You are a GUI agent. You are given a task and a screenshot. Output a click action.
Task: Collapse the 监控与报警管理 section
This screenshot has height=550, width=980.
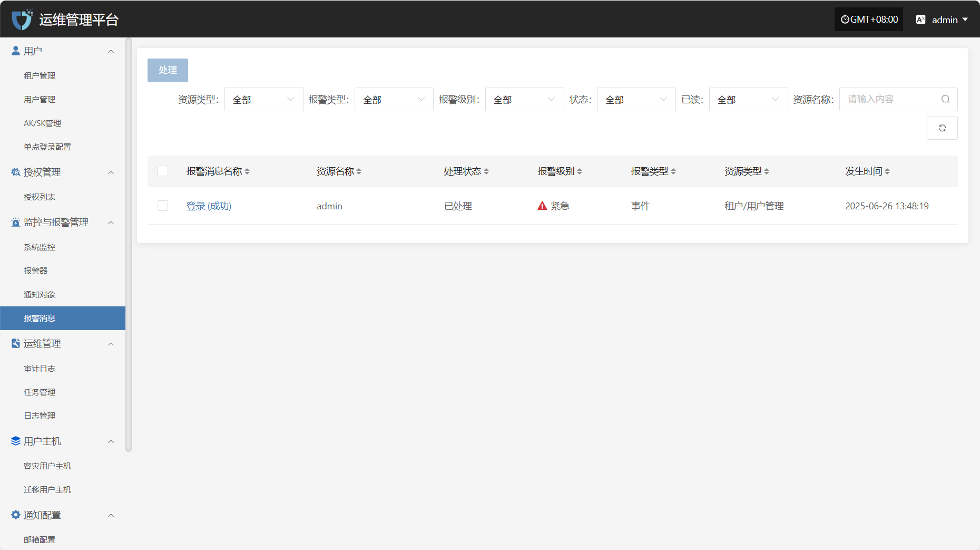111,223
